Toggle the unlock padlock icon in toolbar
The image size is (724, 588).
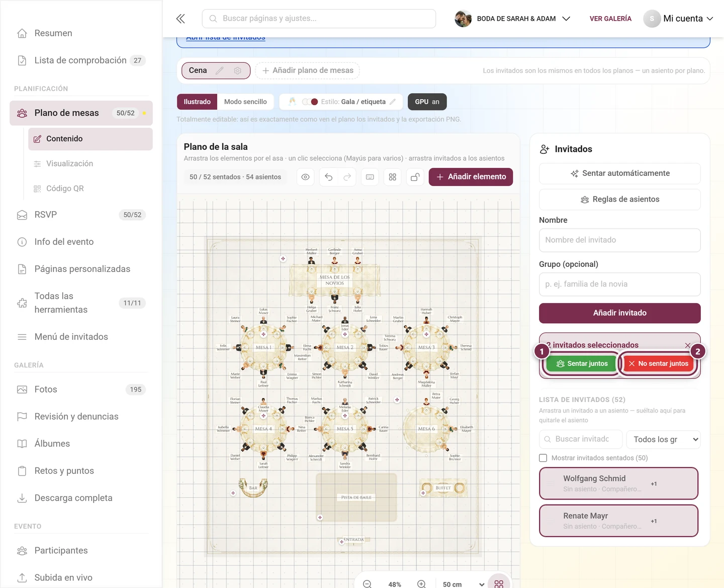point(415,177)
